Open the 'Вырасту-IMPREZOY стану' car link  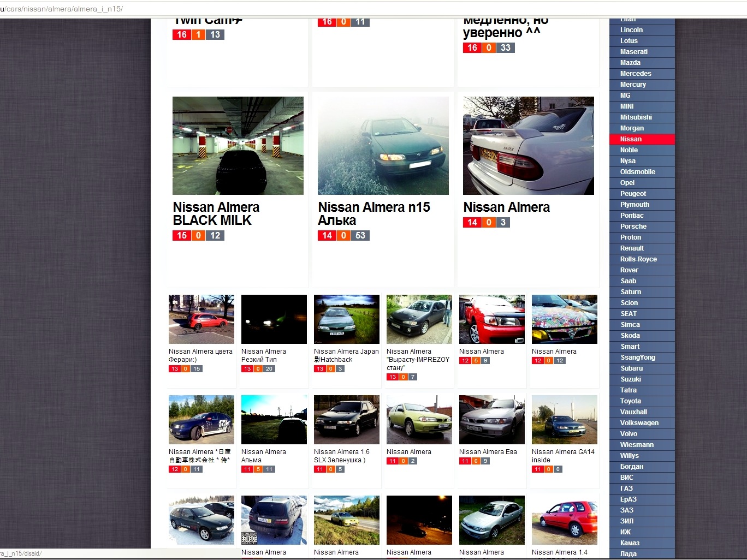click(418, 360)
